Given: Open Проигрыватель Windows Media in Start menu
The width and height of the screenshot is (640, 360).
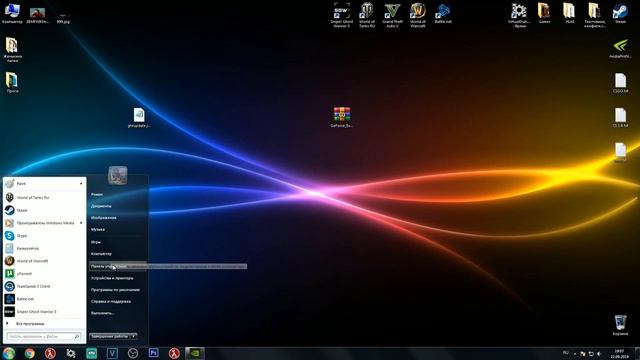Looking at the screenshot, I should (x=44, y=223).
